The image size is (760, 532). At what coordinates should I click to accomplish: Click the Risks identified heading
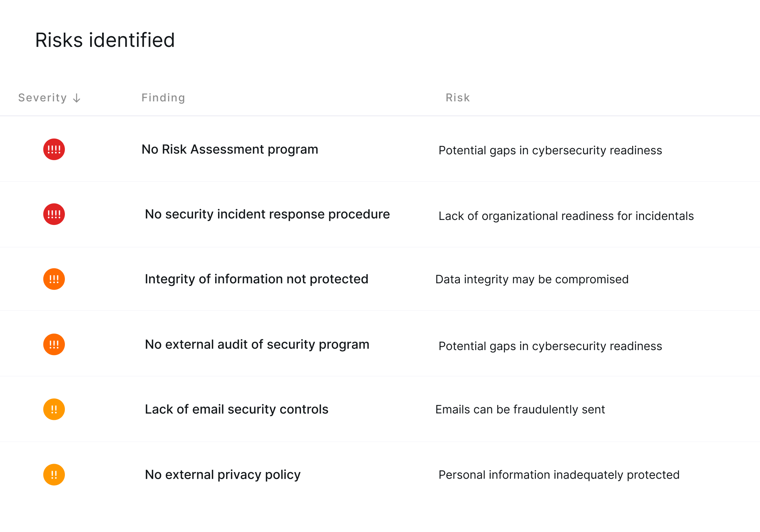tap(105, 40)
